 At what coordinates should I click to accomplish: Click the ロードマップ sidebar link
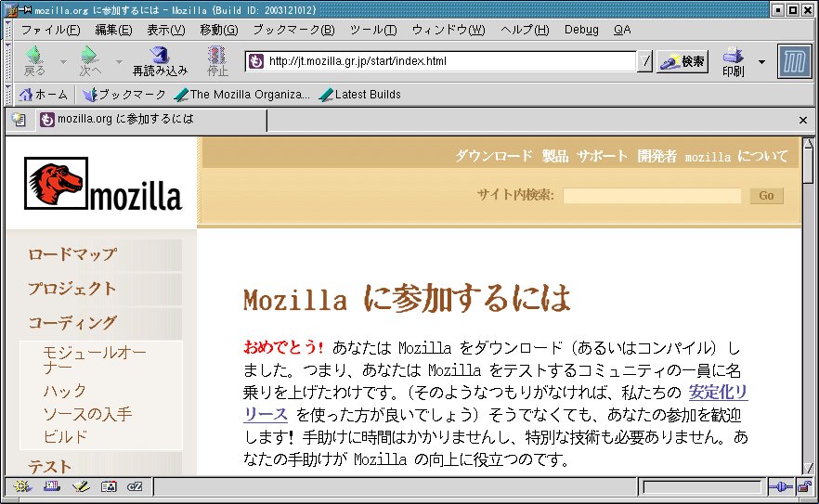coord(72,255)
